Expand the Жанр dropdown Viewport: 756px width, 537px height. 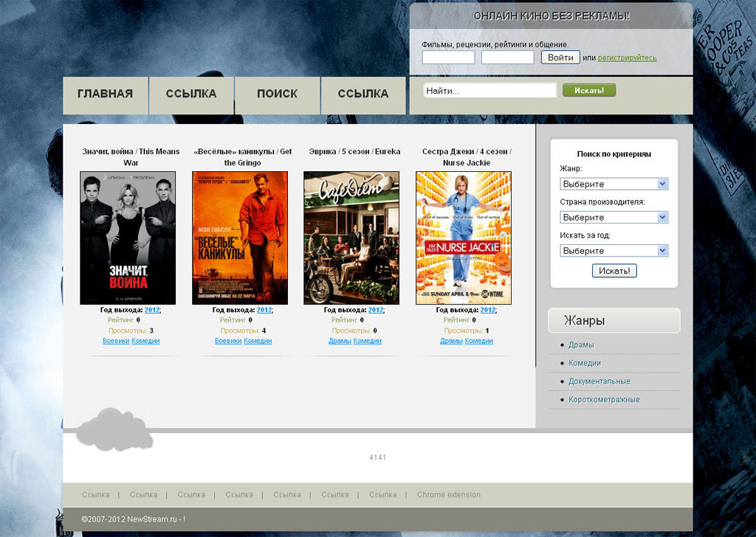[614, 184]
